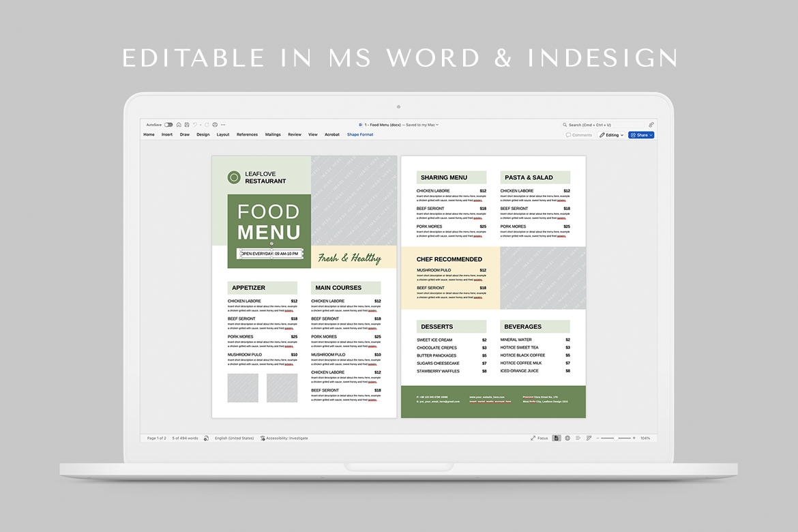Open the Layout ribbon tab
The width and height of the screenshot is (798, 532).
[223, 135]
